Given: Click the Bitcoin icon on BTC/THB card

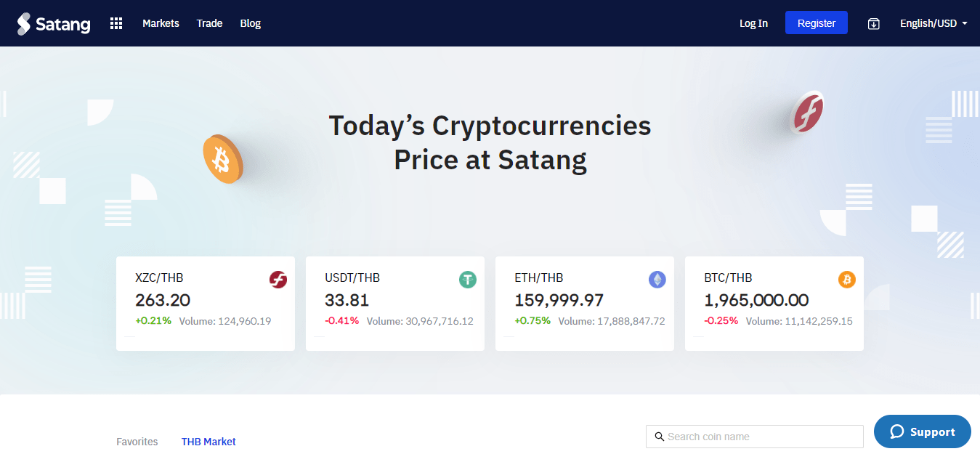Looking at the screenshot, I should point(846,279).
